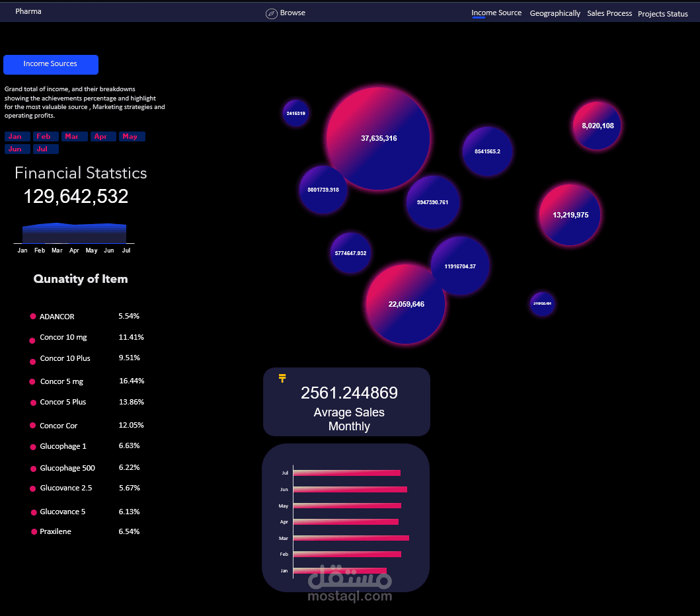Switch to the Geographically tab
This screenshot has width=700, height=616.
[555, 13]
